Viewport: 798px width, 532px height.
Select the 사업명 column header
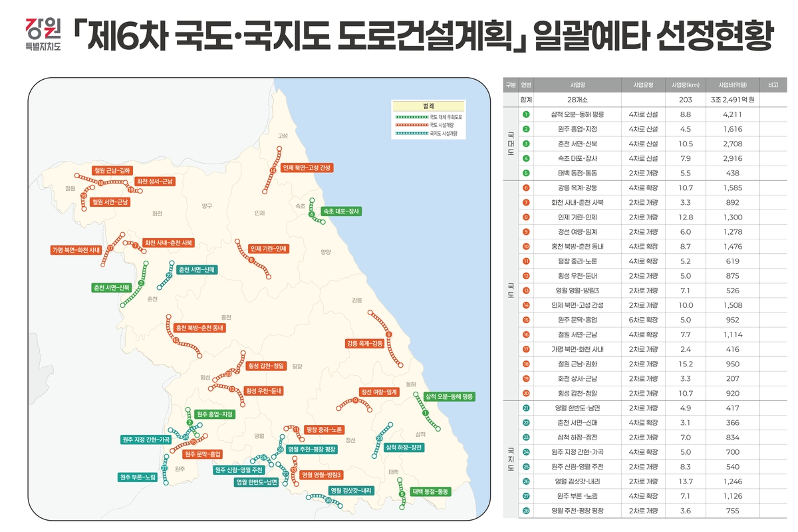tap(577, 85)
